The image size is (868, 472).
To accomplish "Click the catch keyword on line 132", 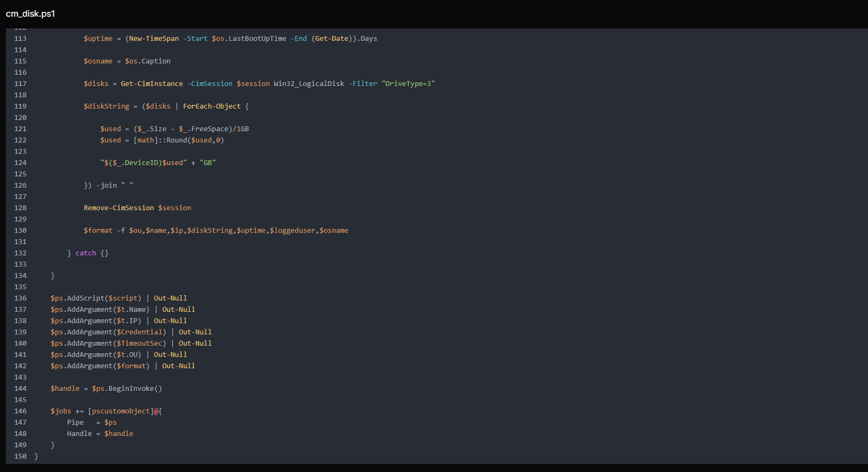I will pyautogui.click(x=86, y=253).
